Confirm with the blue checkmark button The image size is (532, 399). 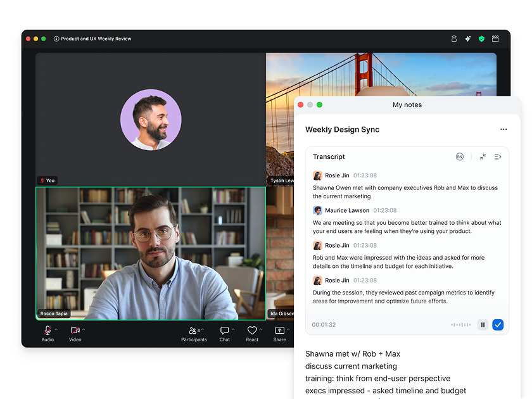pyautogui.click(x=498, y=324)
